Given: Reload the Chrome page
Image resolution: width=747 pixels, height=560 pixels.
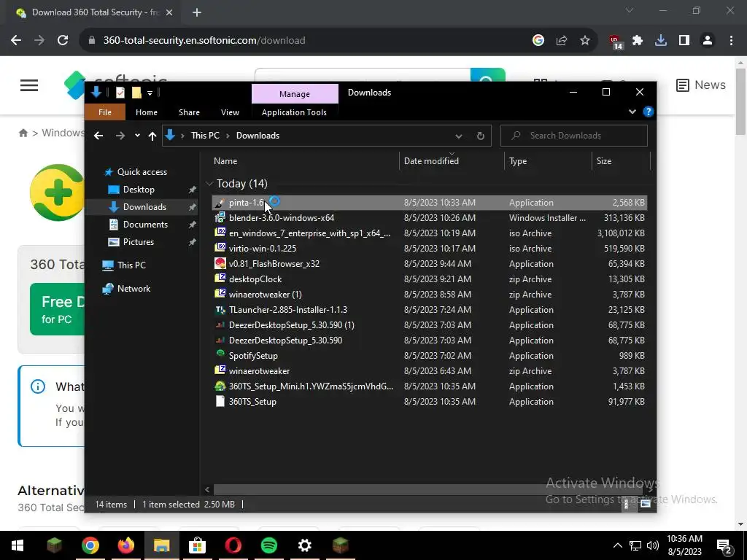Looking at the screenshot, I should pyautogui.click(x=63, y=41).
